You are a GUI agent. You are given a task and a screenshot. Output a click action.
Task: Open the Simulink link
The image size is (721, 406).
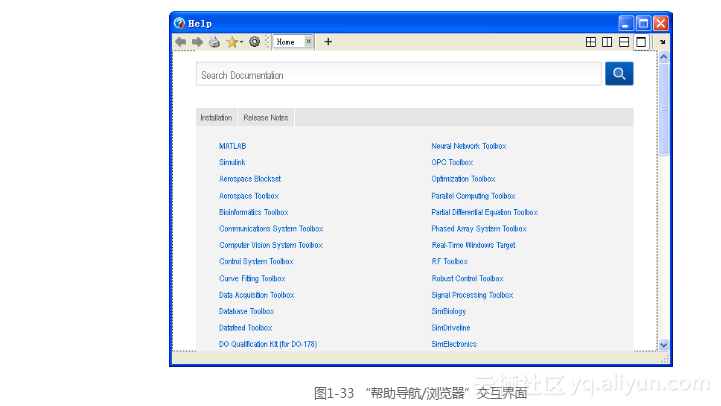[x=232, y=162]
